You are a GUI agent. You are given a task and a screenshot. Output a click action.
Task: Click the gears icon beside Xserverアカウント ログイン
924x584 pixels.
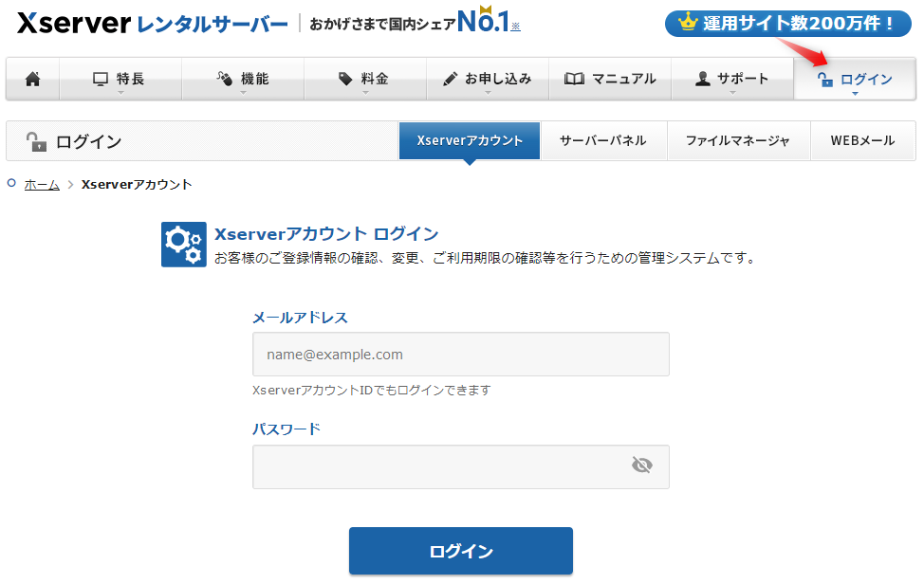coord(183,245)
